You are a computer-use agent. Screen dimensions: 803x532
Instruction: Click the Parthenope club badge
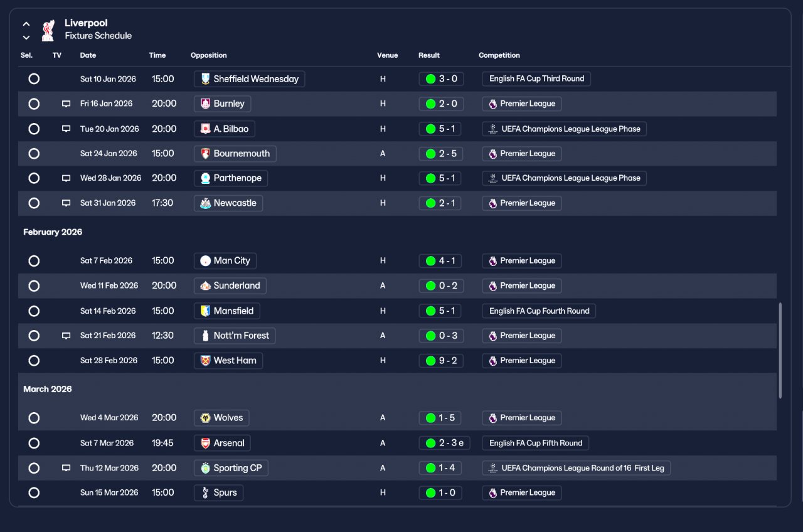(205, 178)
